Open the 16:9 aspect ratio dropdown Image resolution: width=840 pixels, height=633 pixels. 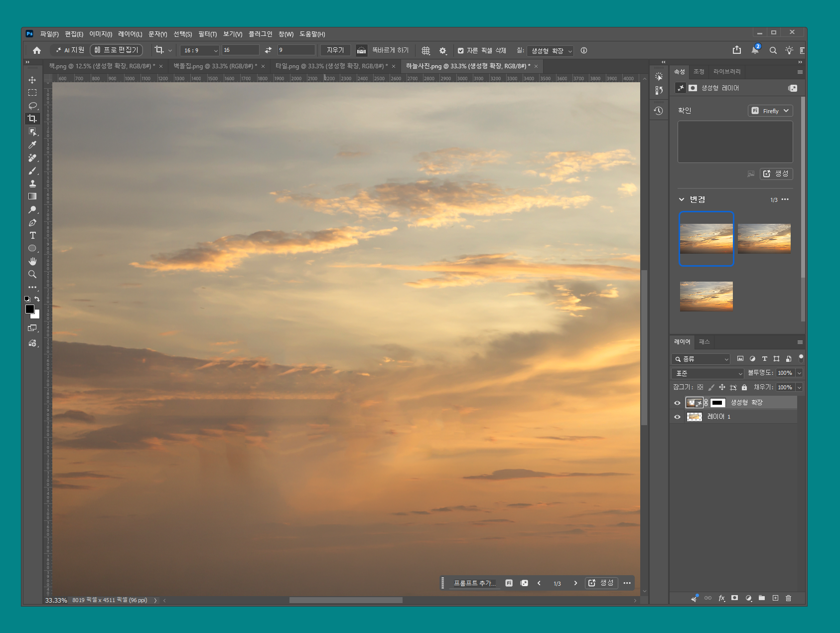[200, 50]
